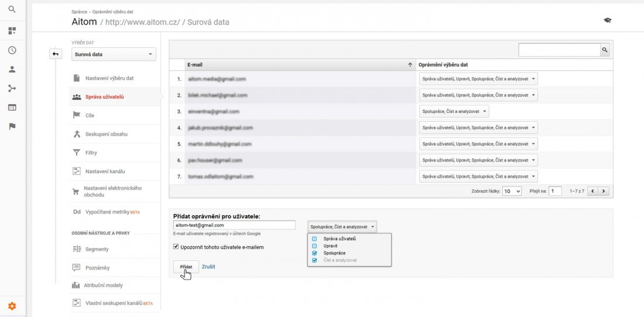This screenshot has width=644, height=317.
Task: Open the audience person icon in left rail
Action: click(12, 69)
